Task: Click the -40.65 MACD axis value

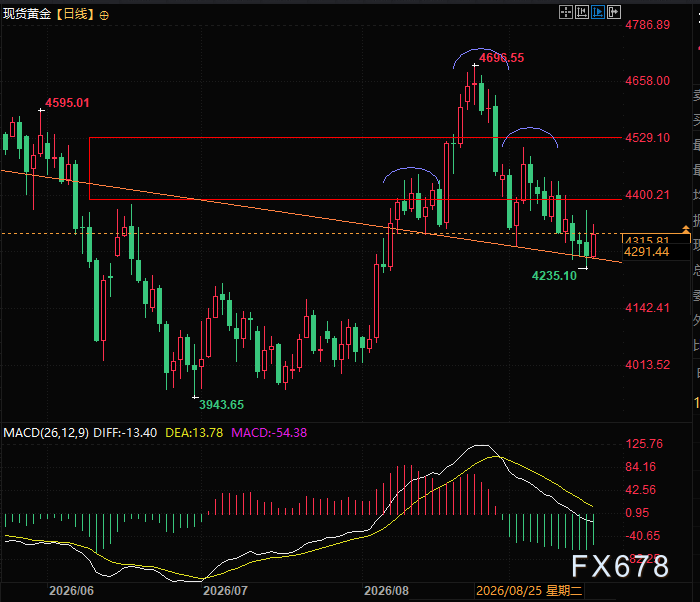Action: coord(642,536)
